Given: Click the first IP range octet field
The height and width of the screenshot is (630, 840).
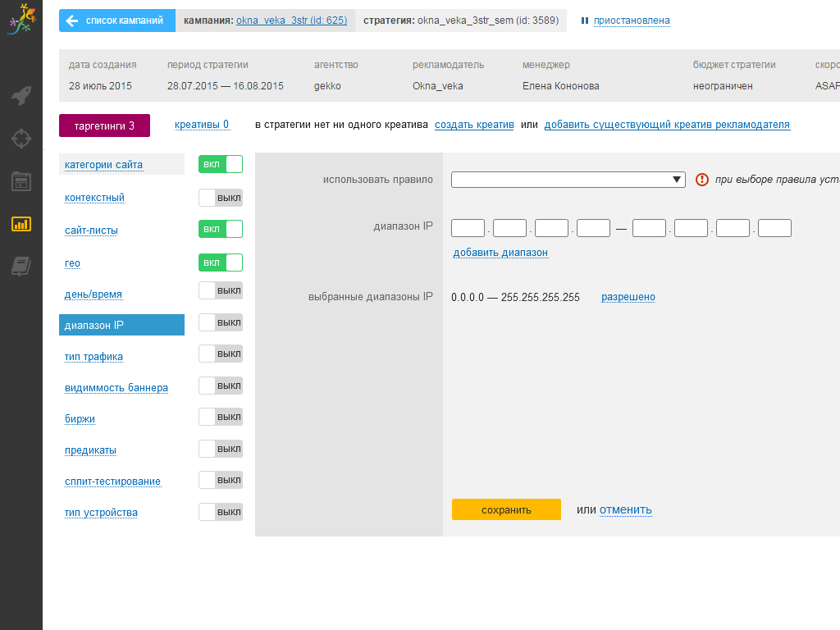Looking at the screenshot, I should [x=468, y=228].
